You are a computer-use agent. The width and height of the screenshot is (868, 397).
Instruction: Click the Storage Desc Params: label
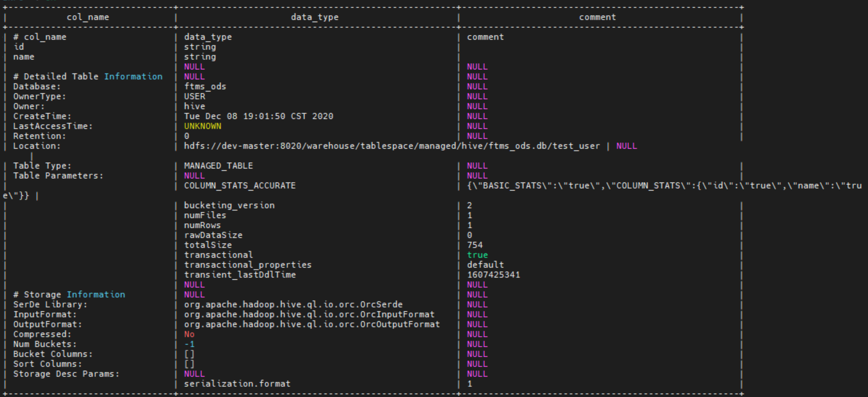[x=66, y=374]
